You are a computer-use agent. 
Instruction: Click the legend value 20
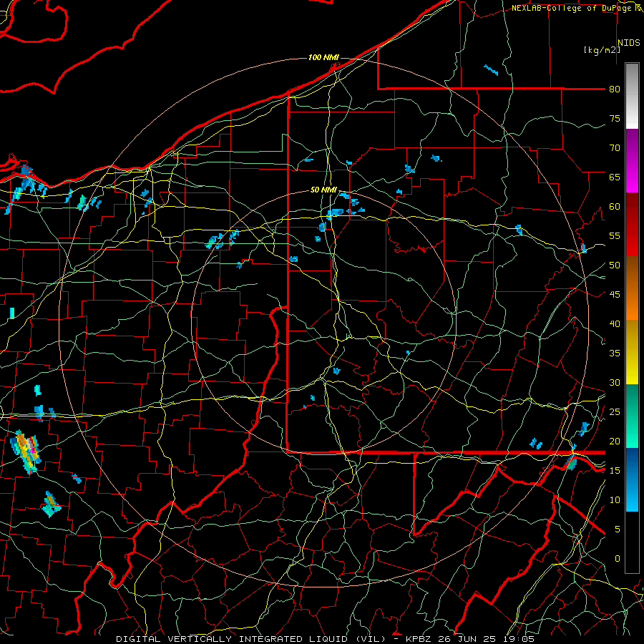pos(615,441)
